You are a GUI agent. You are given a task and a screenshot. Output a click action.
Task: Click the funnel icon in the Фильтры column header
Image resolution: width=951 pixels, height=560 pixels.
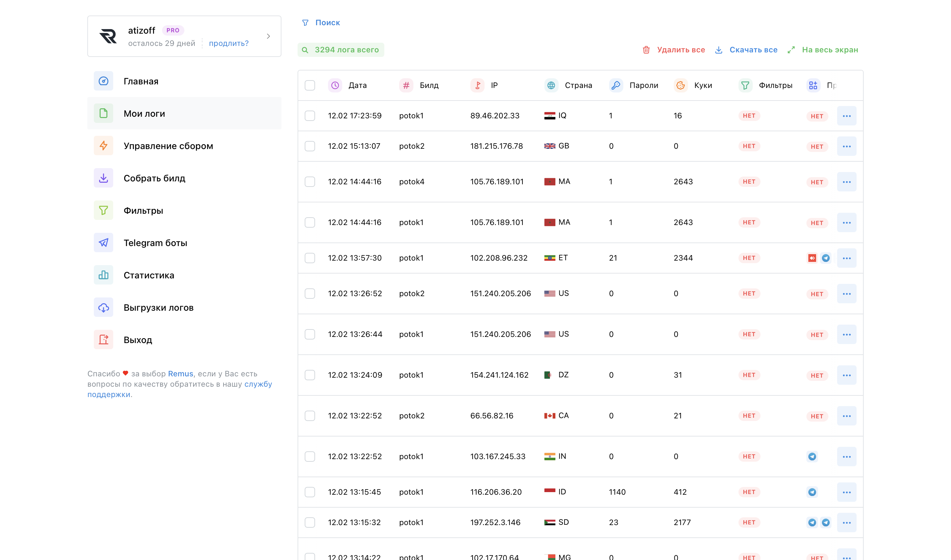[x=746, y=85]
